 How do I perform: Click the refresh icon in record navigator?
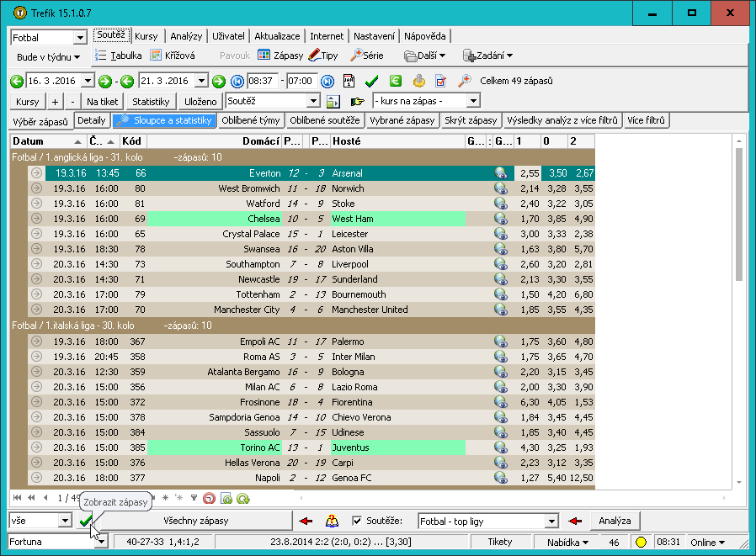pyautogui.click(x=243, y=499)
